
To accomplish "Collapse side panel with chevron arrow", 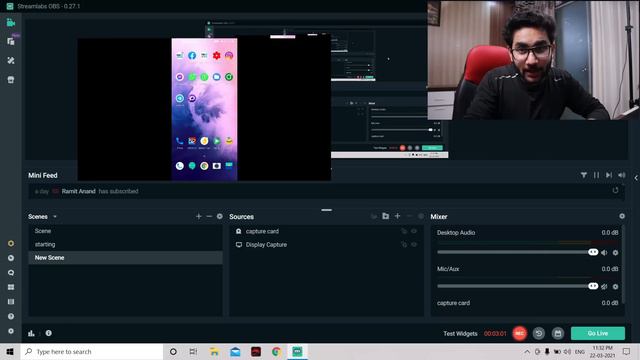I will [x=636, y=178].
